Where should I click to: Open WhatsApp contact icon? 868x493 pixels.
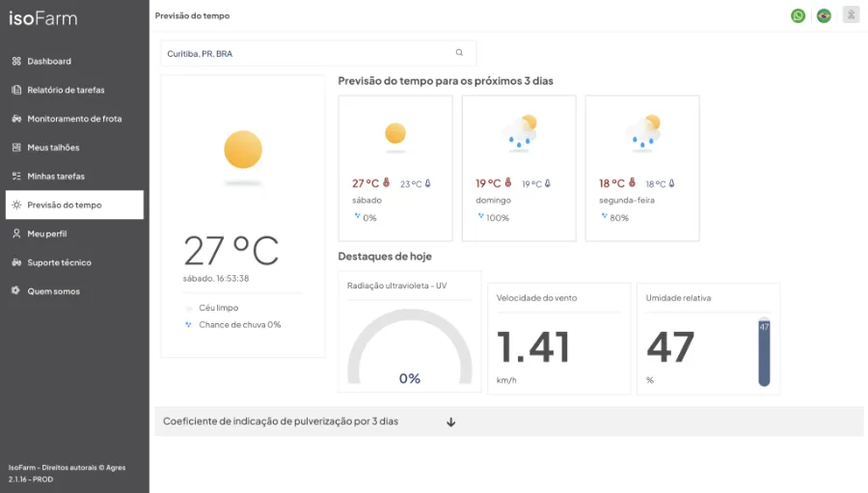coord(798,15)
